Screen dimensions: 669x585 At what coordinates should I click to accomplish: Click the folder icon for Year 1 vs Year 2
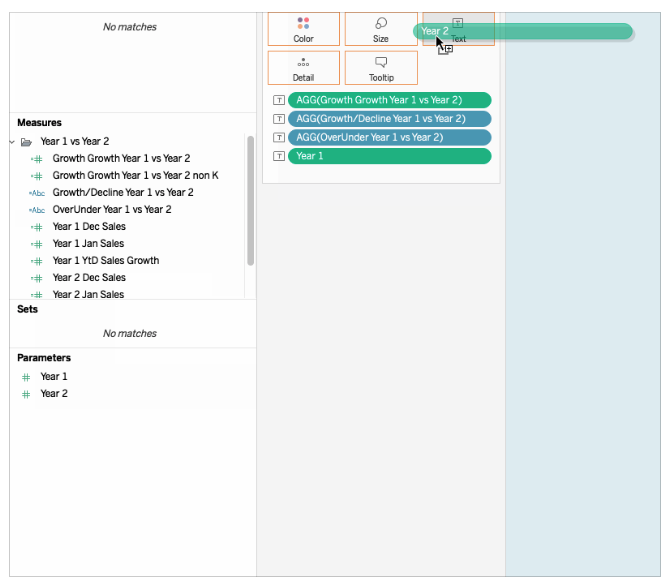click(x=27, y=142)
